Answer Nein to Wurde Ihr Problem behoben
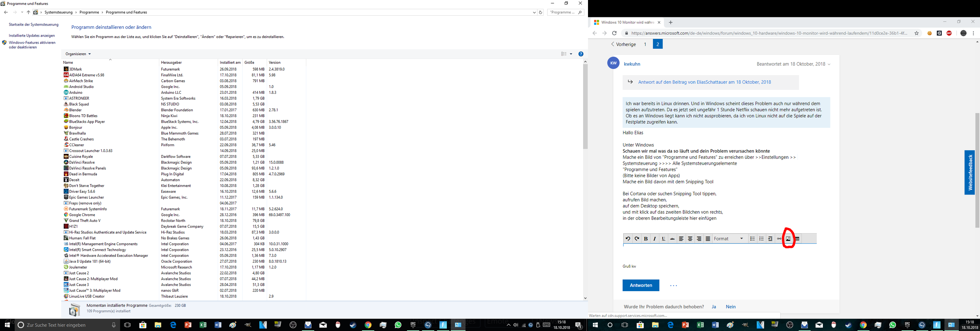Image resolution: width=980 pixels, height=331 pixels. (x=730, y=306)
